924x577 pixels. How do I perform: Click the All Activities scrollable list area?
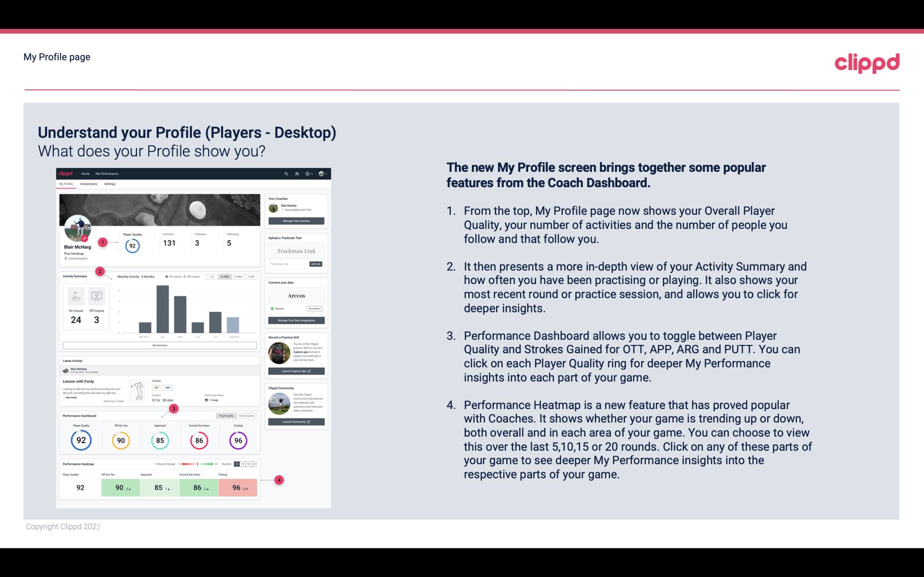160,346
